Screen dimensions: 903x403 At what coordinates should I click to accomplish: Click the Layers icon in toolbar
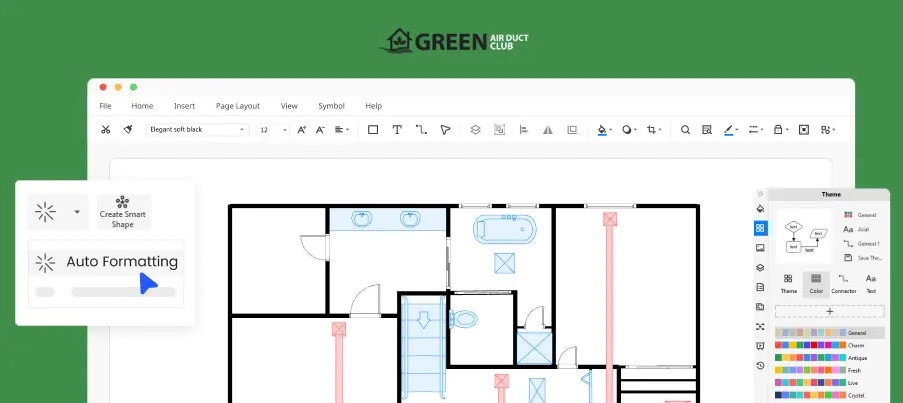point(475,130)
